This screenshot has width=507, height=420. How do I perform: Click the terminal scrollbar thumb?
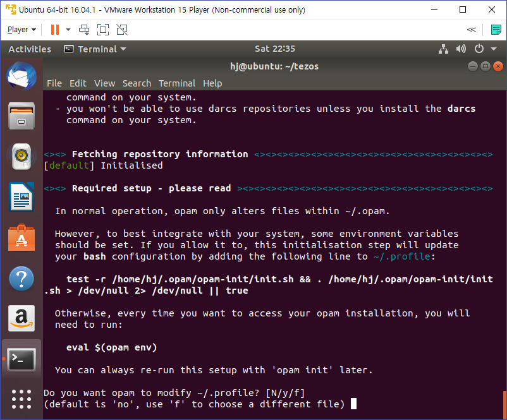point(504,405)
